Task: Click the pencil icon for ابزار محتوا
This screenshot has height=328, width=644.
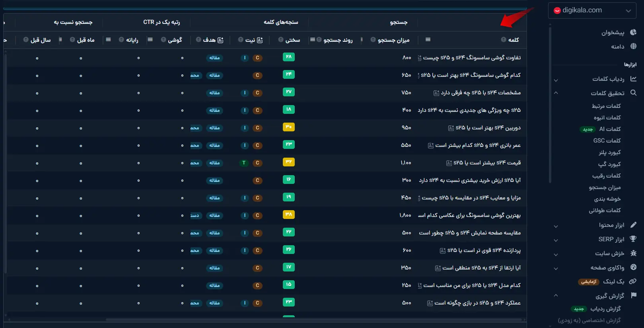Action: point(633,225)
